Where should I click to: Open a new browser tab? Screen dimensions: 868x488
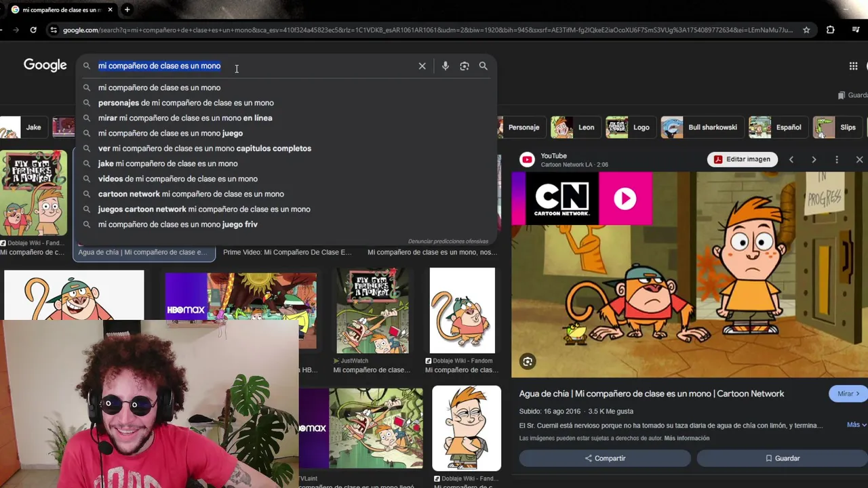(127, 9)
